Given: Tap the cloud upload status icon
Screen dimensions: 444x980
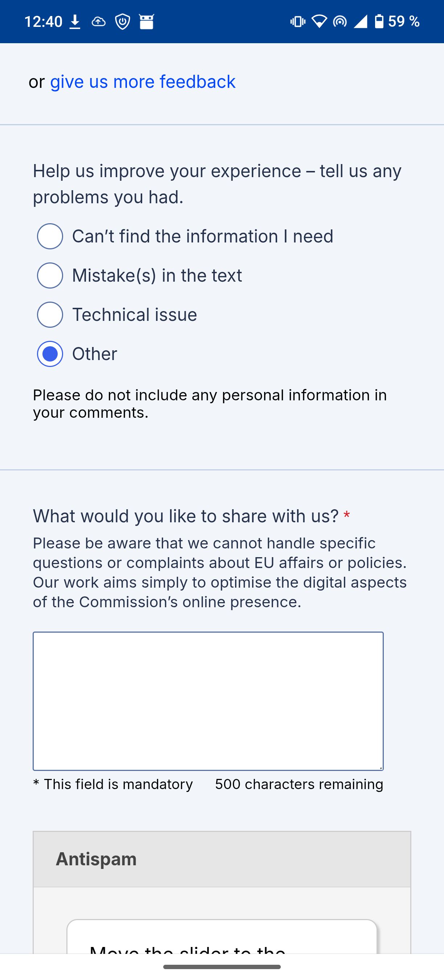Looking at the screenshot, I should click(x=98, y=21).
